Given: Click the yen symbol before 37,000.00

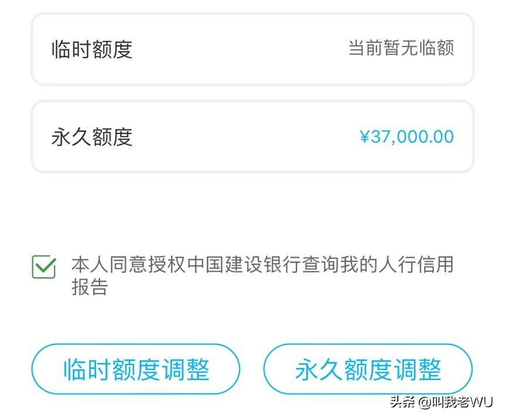Looking at the screenshot, I should [365, 137].
